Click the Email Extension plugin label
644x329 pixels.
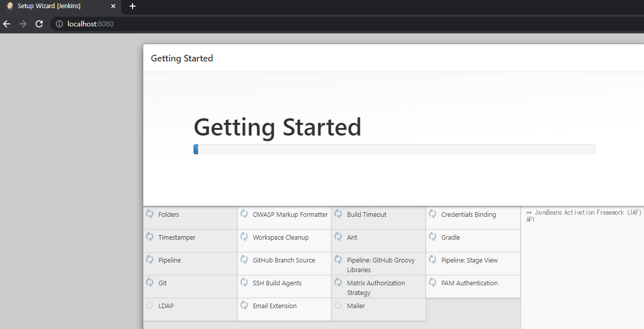[x=275, y=306]
